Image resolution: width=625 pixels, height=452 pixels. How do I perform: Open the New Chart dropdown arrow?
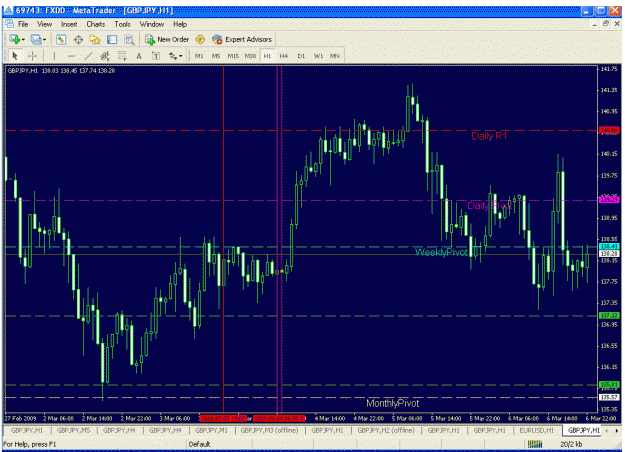(23, 39)
